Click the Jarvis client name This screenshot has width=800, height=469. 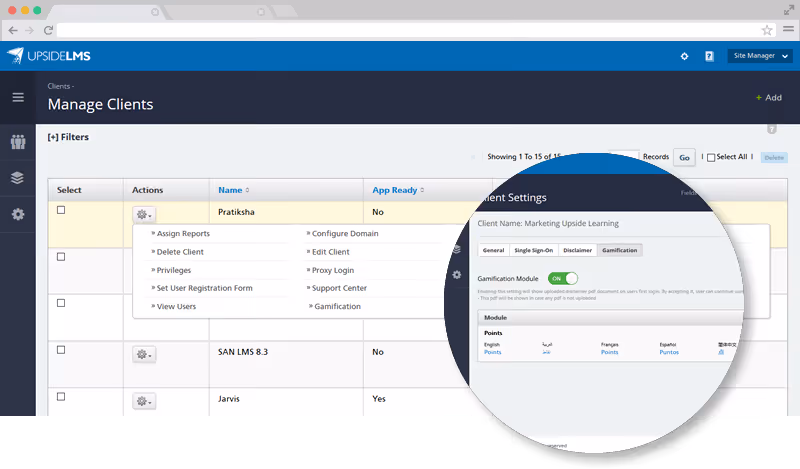click(x=229, y=399)
